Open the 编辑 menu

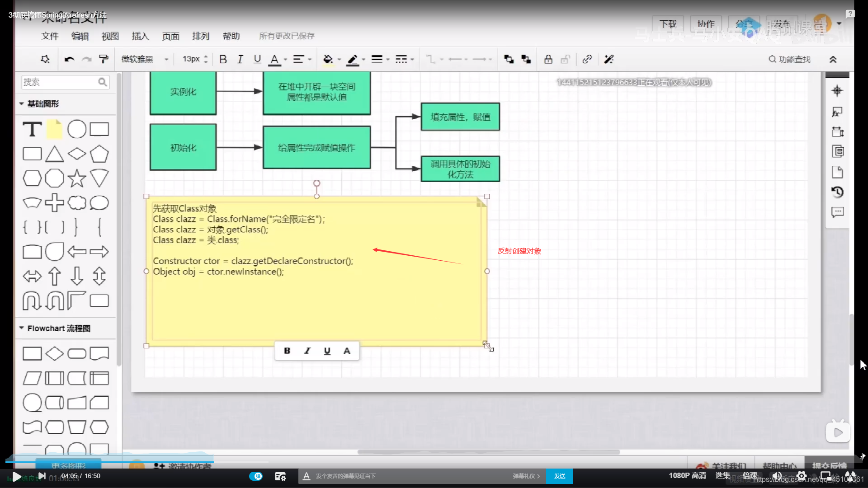[x=80, y=36]
